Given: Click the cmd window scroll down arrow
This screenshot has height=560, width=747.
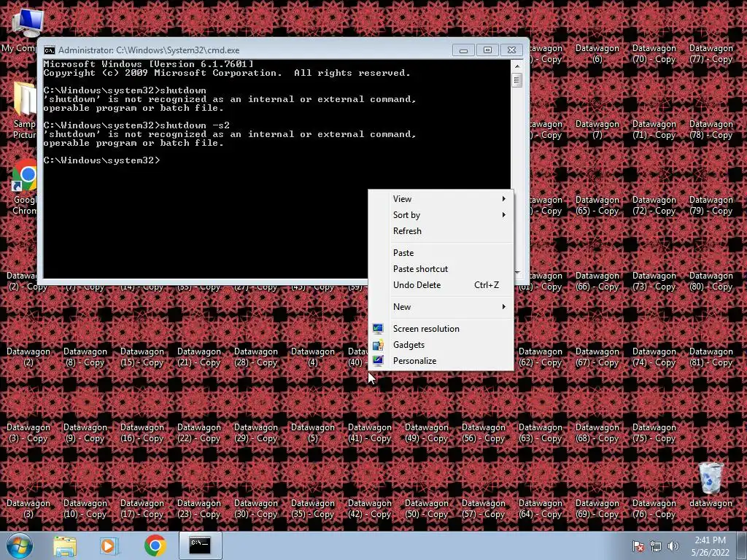Looking at the screenshot, I should click(517, 273).
